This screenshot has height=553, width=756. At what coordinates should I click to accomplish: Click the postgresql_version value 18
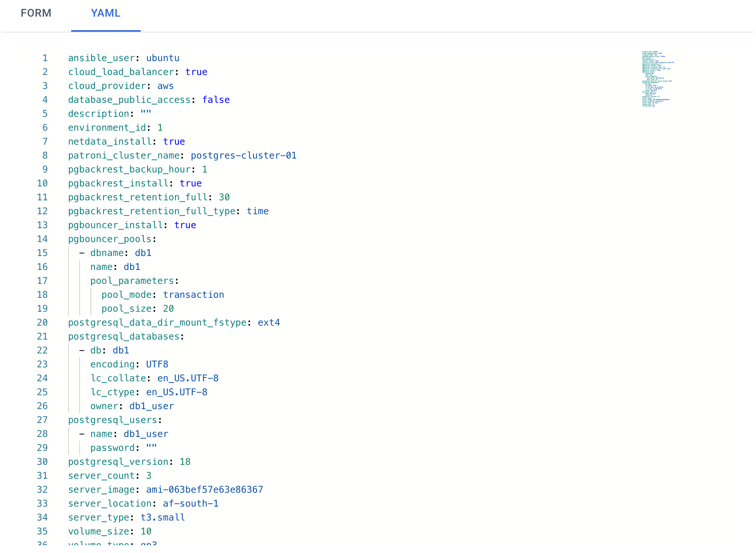tap(185, 462)
